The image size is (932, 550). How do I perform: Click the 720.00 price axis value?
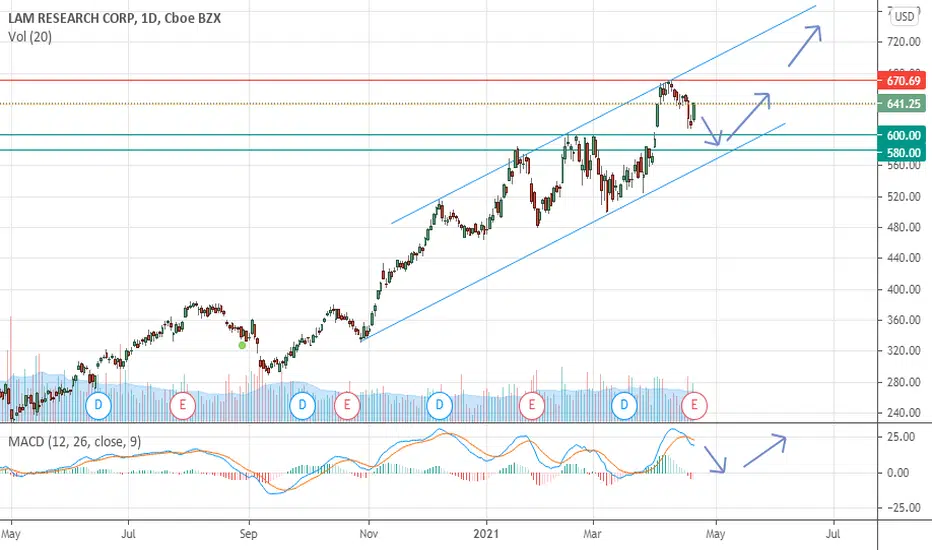click(904, 42)
